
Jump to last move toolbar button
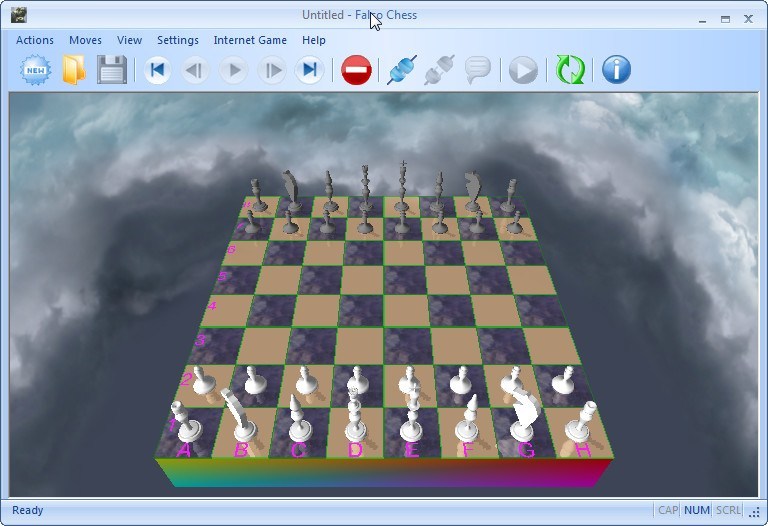309,70
